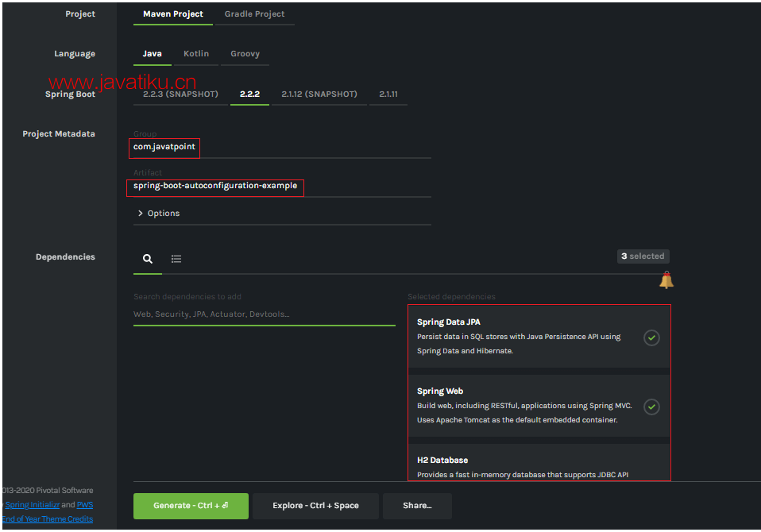This screenshot has width=761, height=532.
Task: Switch to the dependency list view icon
Action: coord(176,259)
